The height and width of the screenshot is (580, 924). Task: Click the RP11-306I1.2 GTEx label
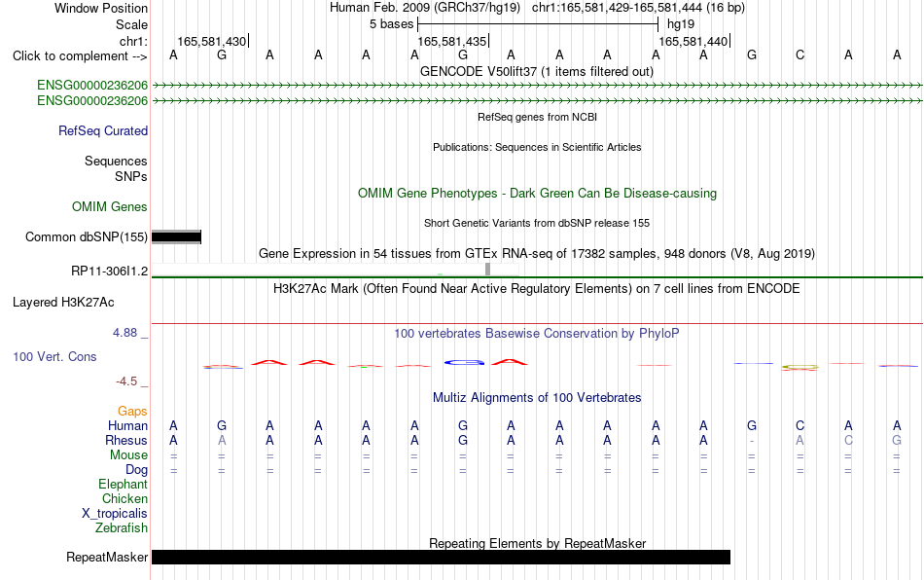click(109, 272)
